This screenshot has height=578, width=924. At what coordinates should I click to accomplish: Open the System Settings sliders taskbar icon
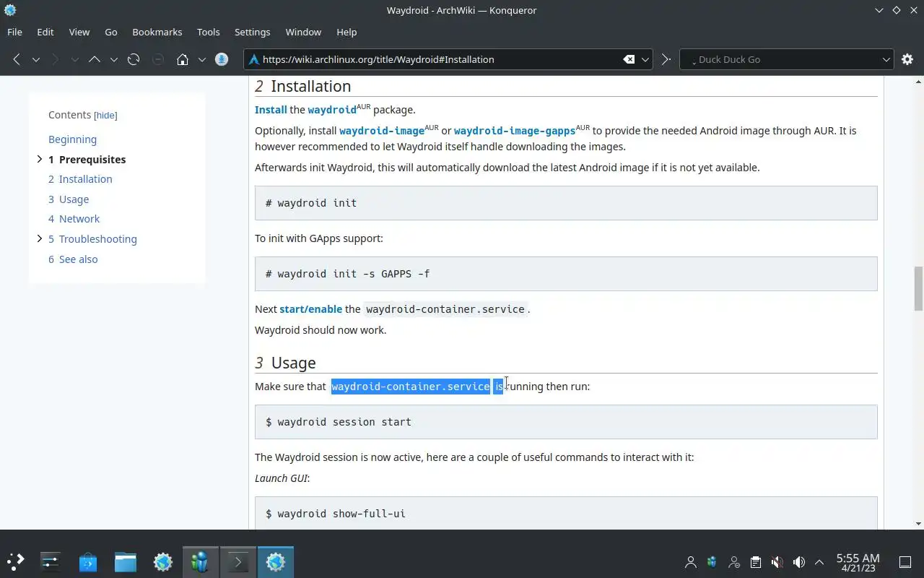coord(51,561)
